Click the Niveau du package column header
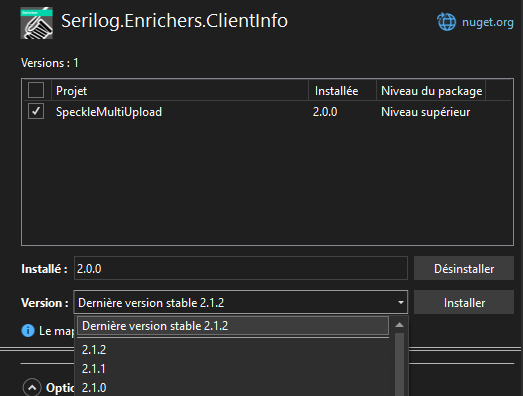The height and width of the screenshot is (396, 523). (431, 90)
